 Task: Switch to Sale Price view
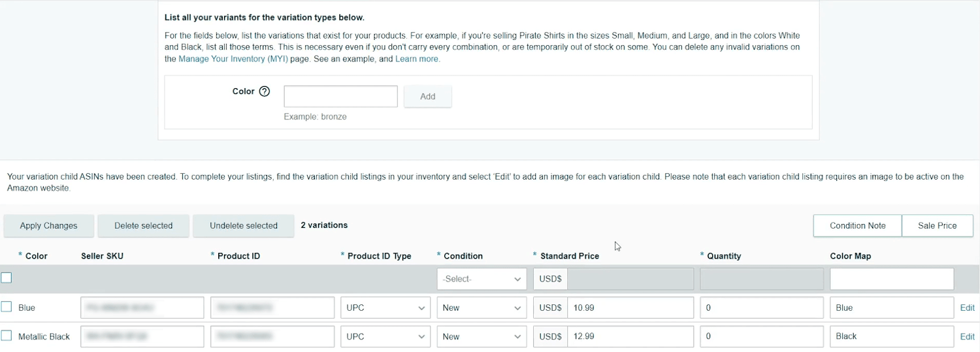pos(938,225)
